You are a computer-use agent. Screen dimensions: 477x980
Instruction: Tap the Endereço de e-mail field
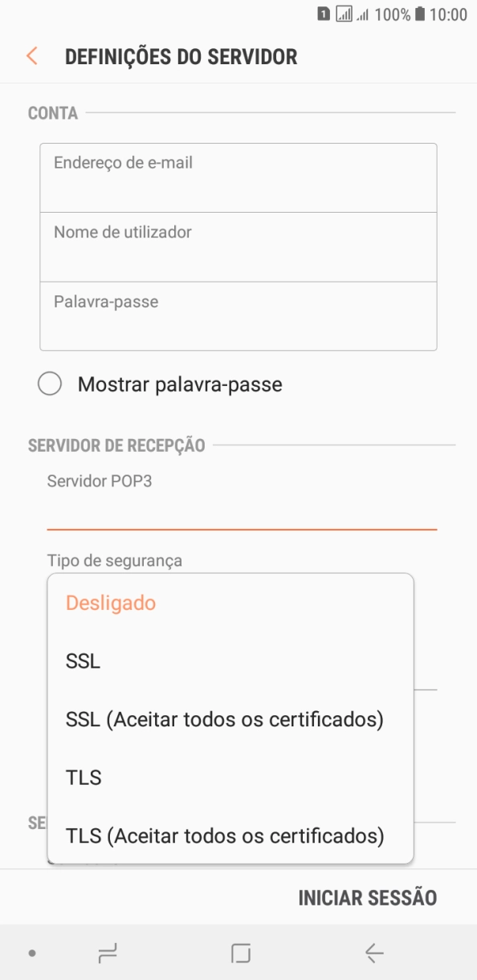(x=238, y=177)
